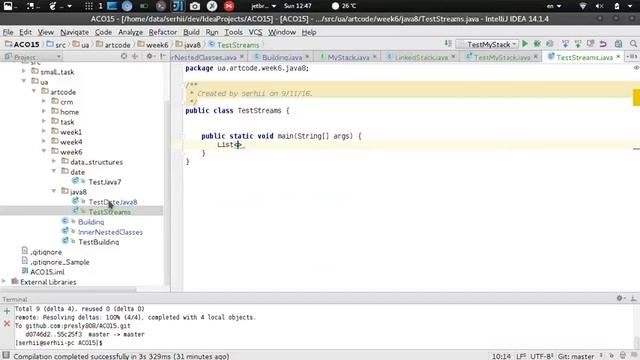Switch to the TestMyStack.java tab
Viewport: 640px width, 360px height.
[502, 57]
